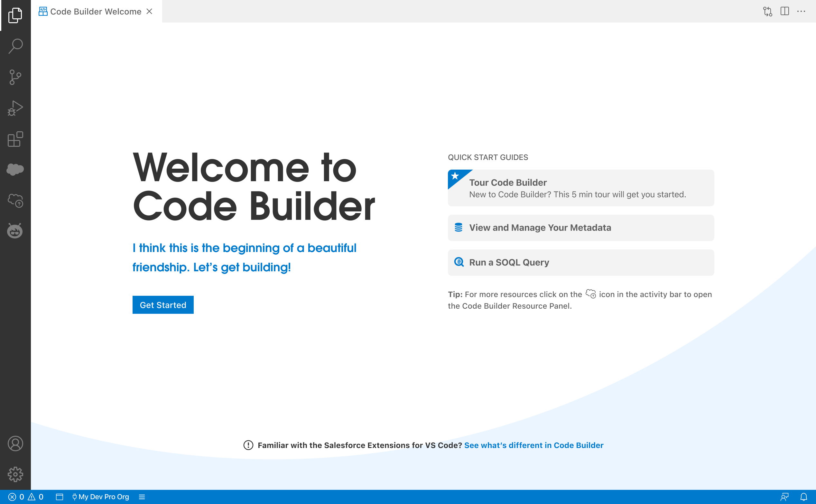816x504 pixels.
Task: Click the beginning of a beautiful friendship text
Action: tap(245, 257)
